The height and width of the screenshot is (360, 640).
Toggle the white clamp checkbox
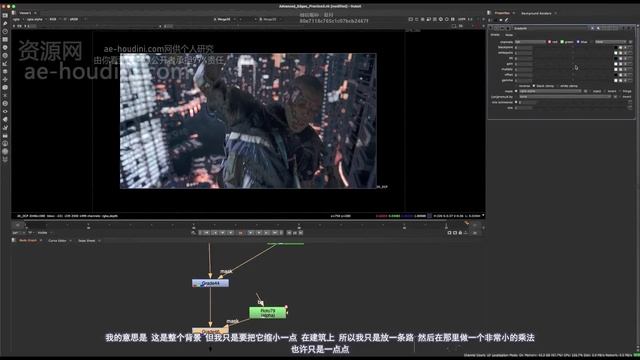558,86
